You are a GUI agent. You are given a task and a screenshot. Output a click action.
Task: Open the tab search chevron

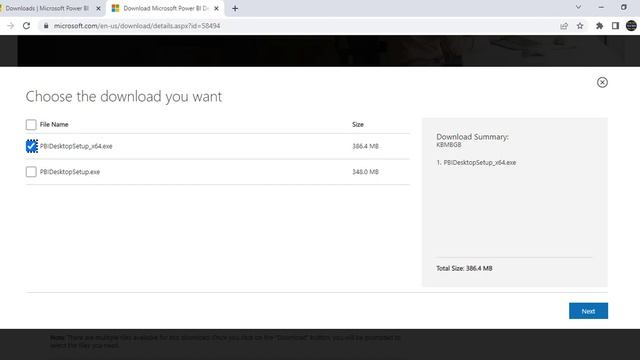coord(578,7)
